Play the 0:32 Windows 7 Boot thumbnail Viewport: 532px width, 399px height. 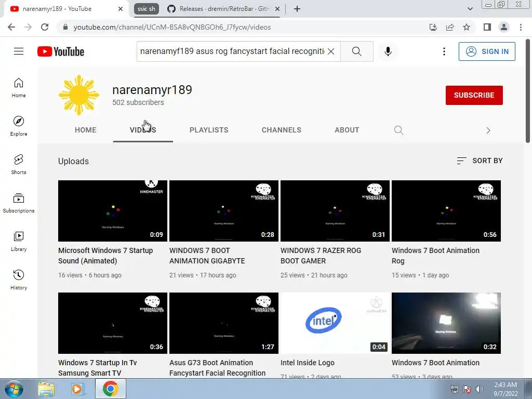click(446, 323)
